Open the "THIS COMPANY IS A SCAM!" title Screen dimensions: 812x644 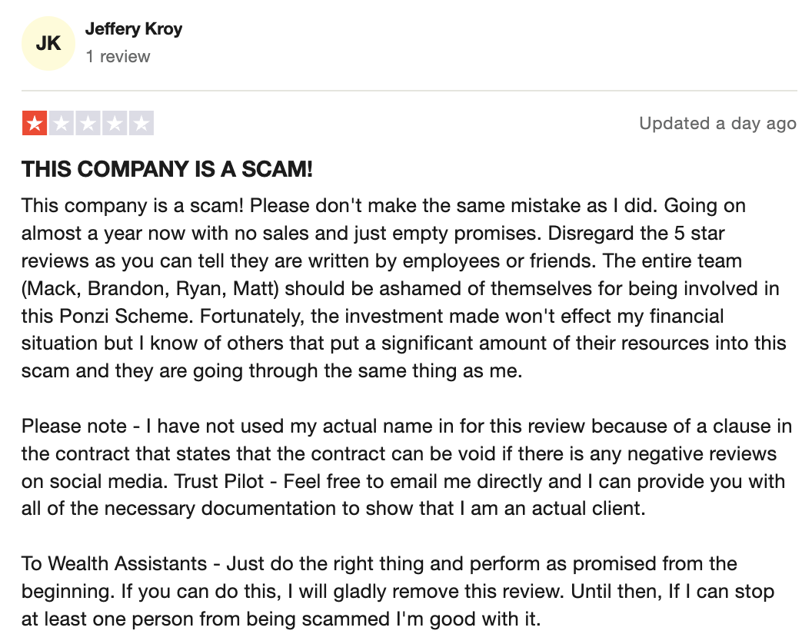pyautogui.click(x=168, y=169)
